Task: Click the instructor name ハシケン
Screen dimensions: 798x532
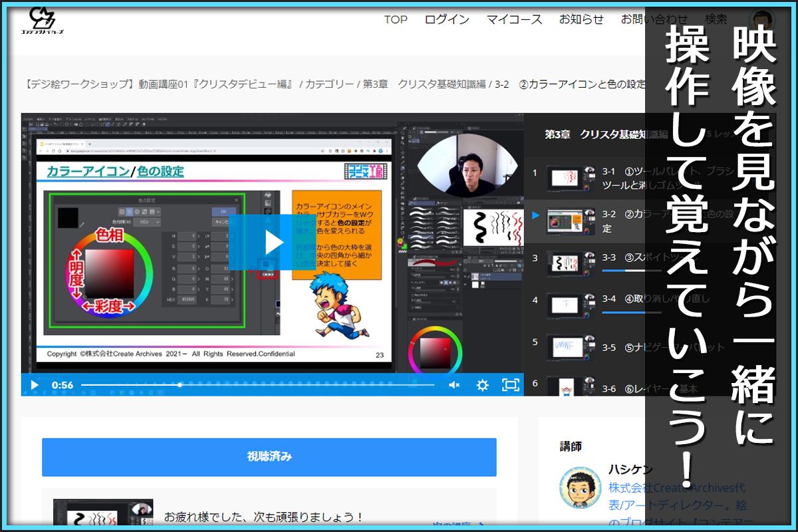Action: (630, 469)
